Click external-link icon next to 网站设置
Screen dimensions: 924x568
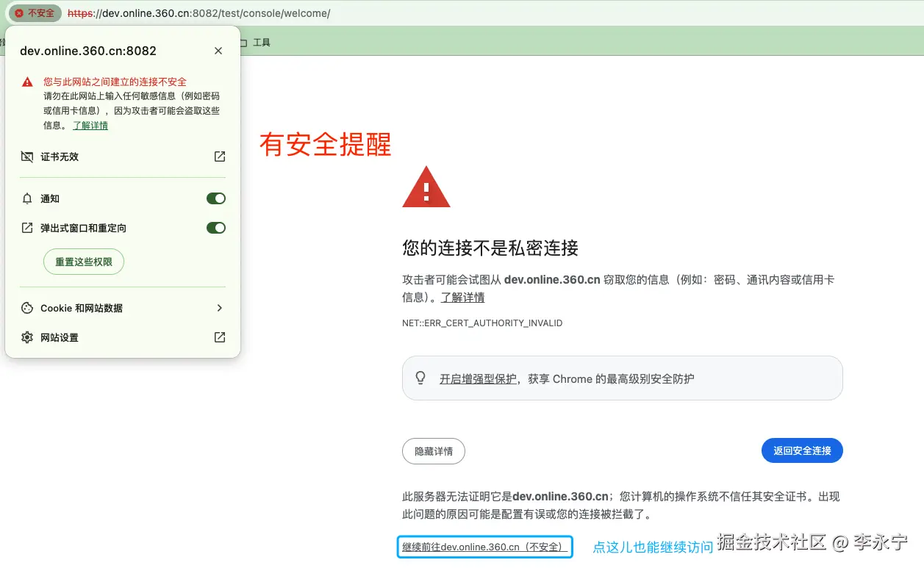coord(220,337)
